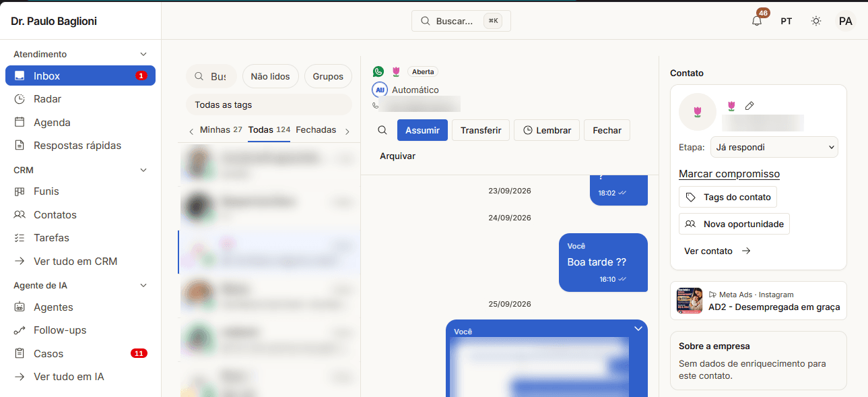Screen dimensions: 868x397
Task: Open Agenda in the sidebar
Action: pos(80,123)
